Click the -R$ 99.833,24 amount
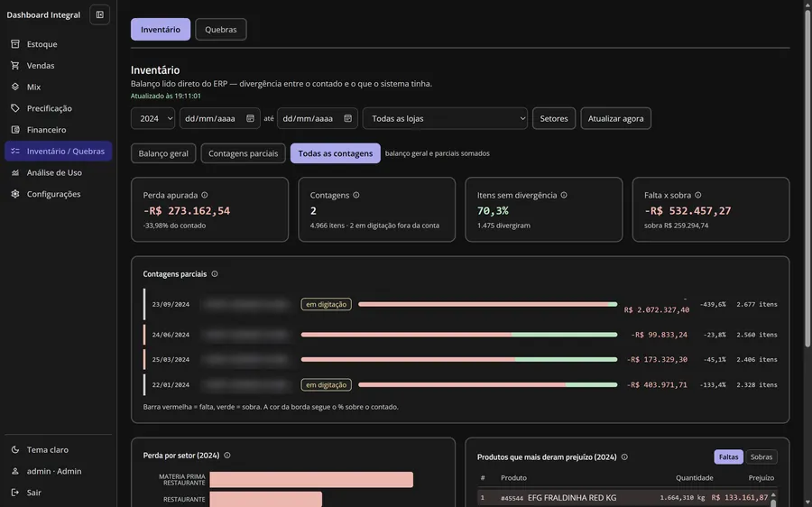Viewport: 812px width, 507px height. 659,335
